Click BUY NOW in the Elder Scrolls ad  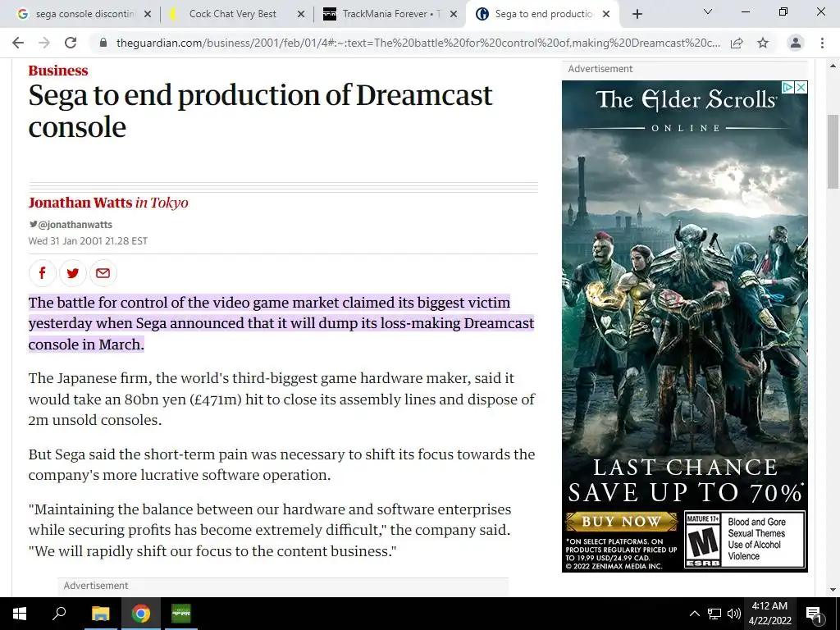pyautogui.click(x=622, y=521)
